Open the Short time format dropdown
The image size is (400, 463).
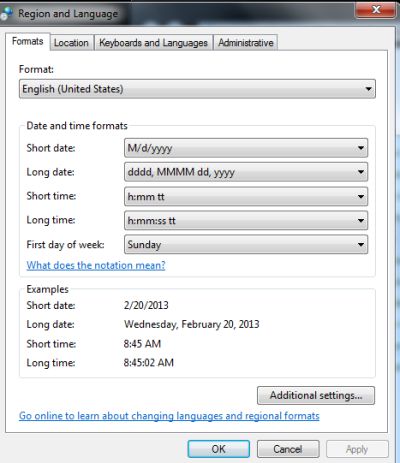[246, 196]
